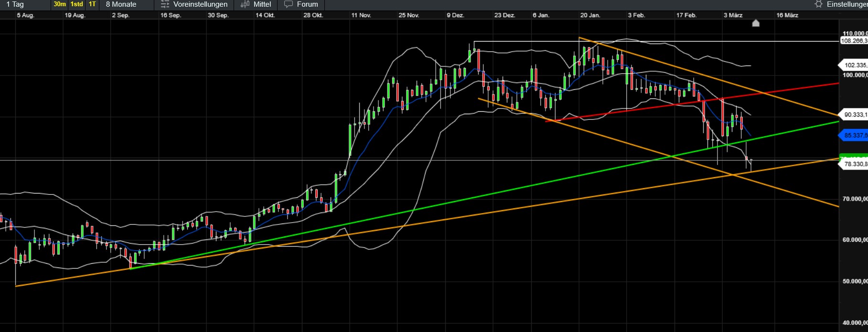Click the 20 Jan. date on time axis
868x332 pixels.
[590, 15]
